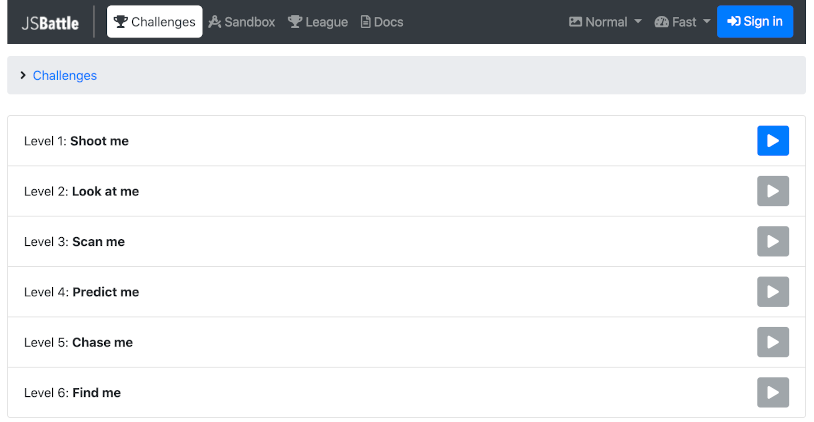Click the Sign in button

755,22
